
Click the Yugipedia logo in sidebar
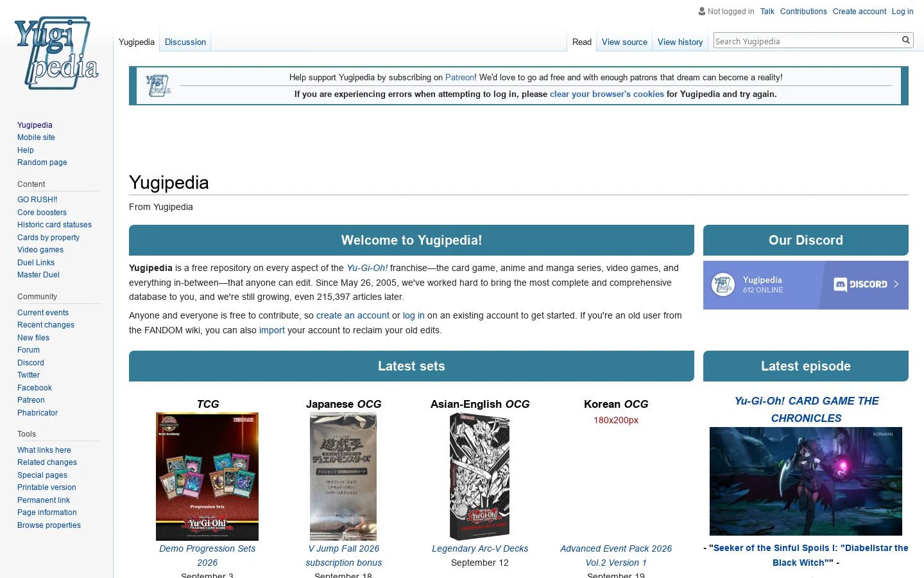pyautogui.click(x=56, y=53)
